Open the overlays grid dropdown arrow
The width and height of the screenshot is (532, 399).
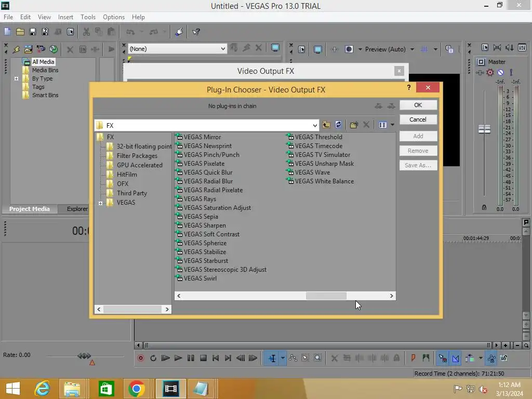click(x=435, y=49)
